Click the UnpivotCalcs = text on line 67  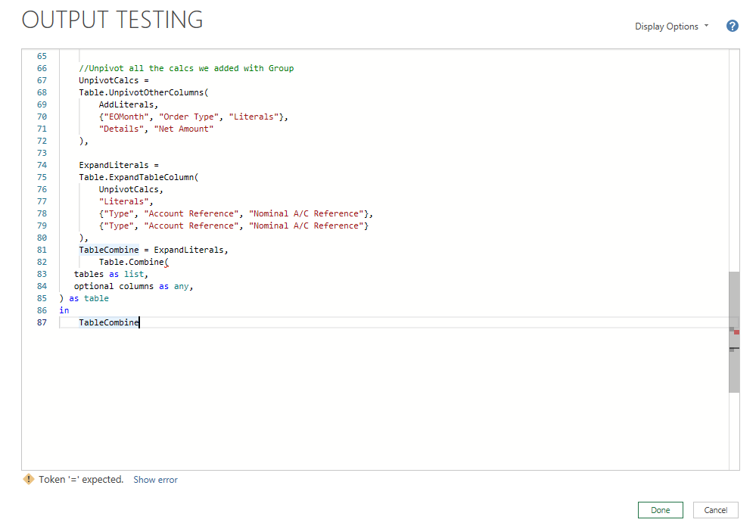click(114, 80)
